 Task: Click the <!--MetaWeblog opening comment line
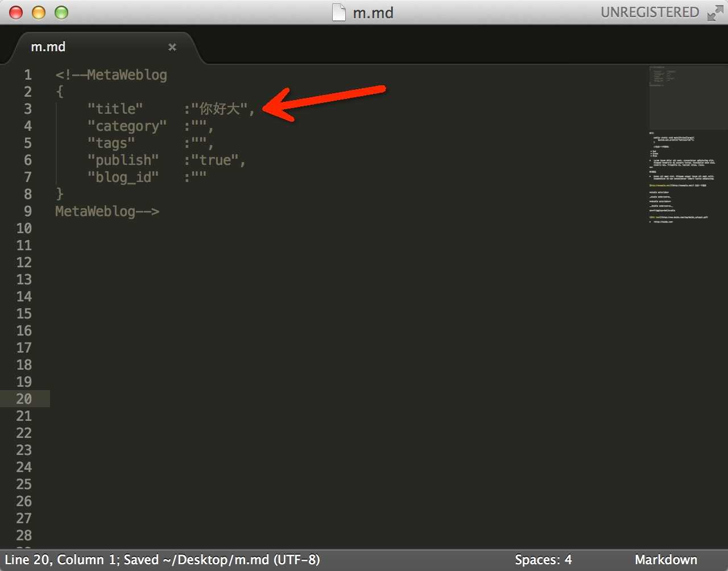[x=111, y=75]
